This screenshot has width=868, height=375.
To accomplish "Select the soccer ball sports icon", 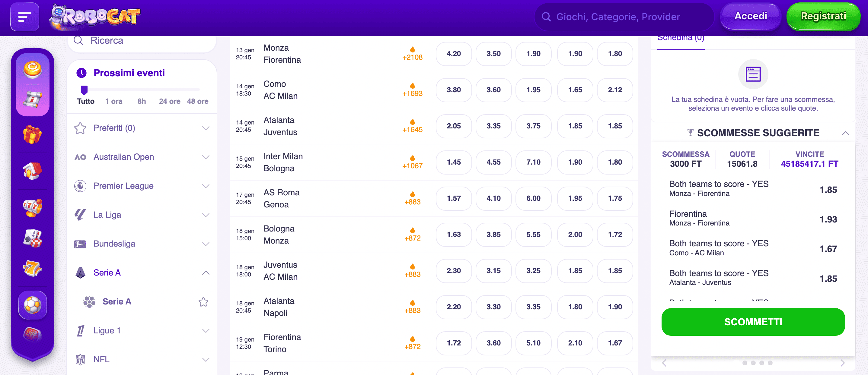I will click(x=32, y=305).
